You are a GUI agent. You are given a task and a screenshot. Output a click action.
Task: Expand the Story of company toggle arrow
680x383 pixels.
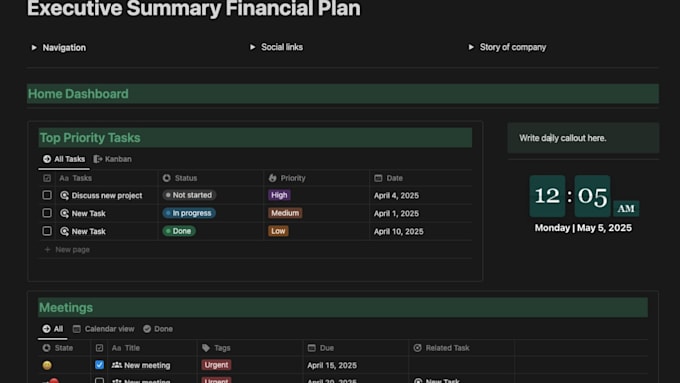(471, 47)
